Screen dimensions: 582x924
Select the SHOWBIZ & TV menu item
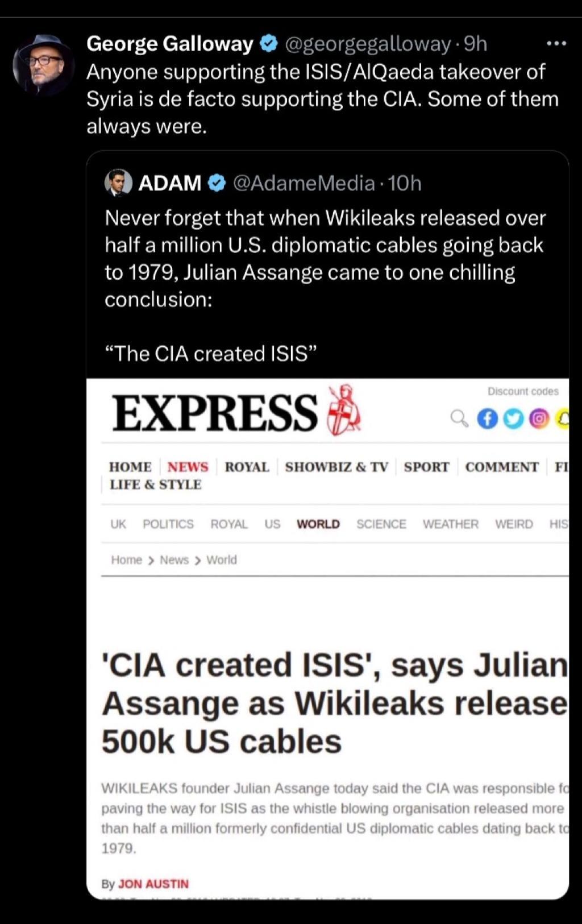coord(336,467)
